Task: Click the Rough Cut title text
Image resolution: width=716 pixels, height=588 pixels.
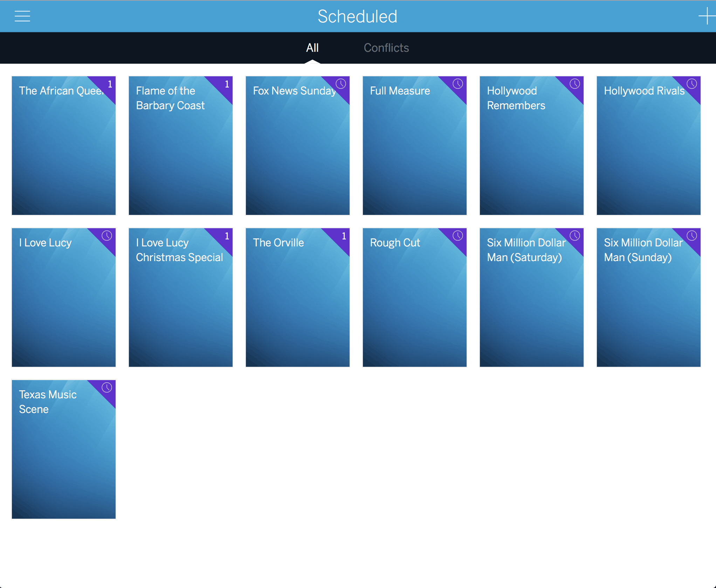Action: pos(395,243)
